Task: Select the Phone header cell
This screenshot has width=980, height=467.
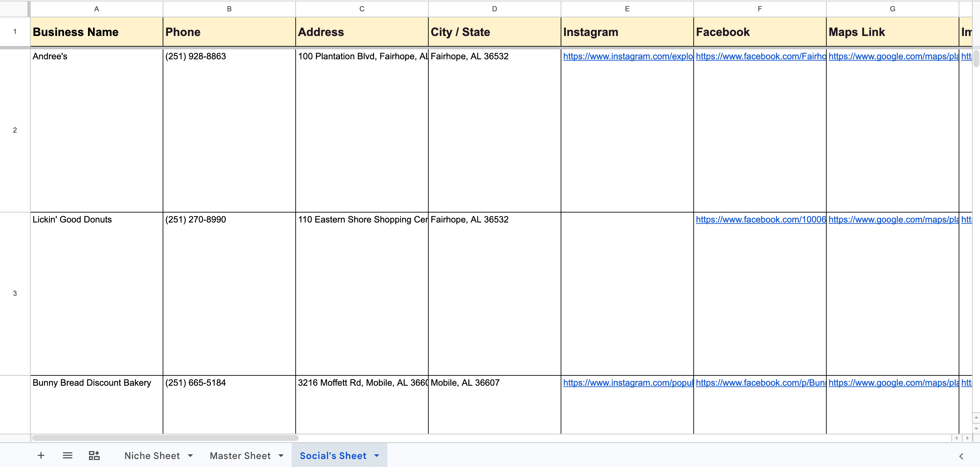Action: coord(229,32)
